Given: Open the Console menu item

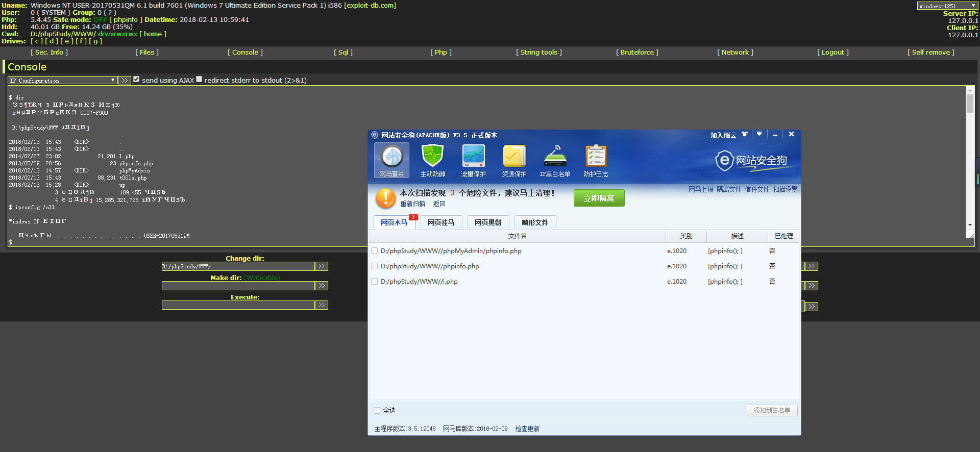Looking at the screenshot, I should [246, 52].
